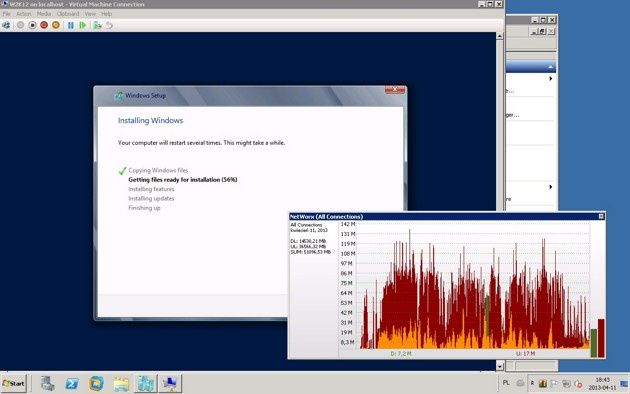
Task: Click the Show Desktop button at taskbar end
Action: click(x=624, y=384)
